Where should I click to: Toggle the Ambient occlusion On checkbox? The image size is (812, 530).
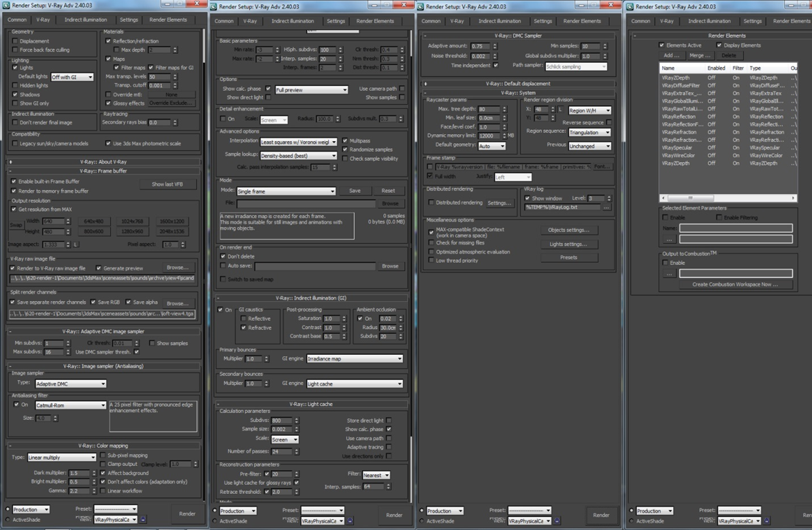[x=361, y=319]
